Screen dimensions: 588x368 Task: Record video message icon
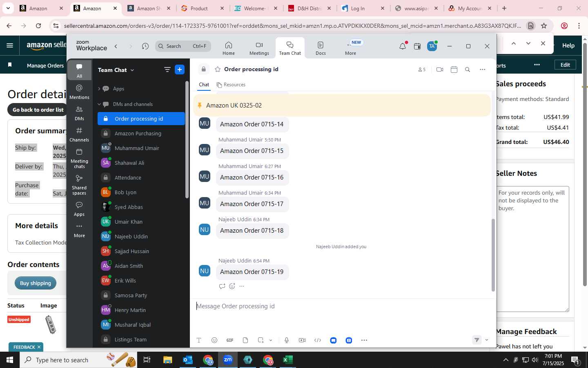pos(302,340)
